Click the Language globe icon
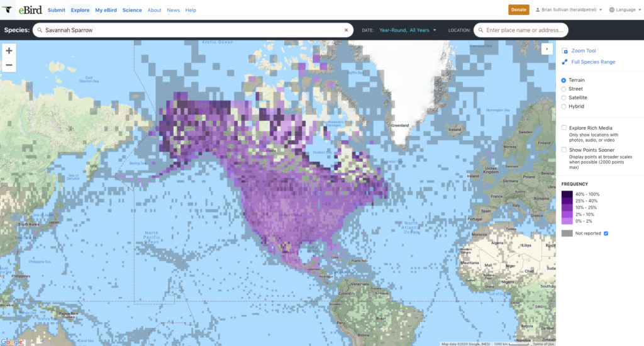Viewport: 644px width, 346px height. click(x=611, y=10)
